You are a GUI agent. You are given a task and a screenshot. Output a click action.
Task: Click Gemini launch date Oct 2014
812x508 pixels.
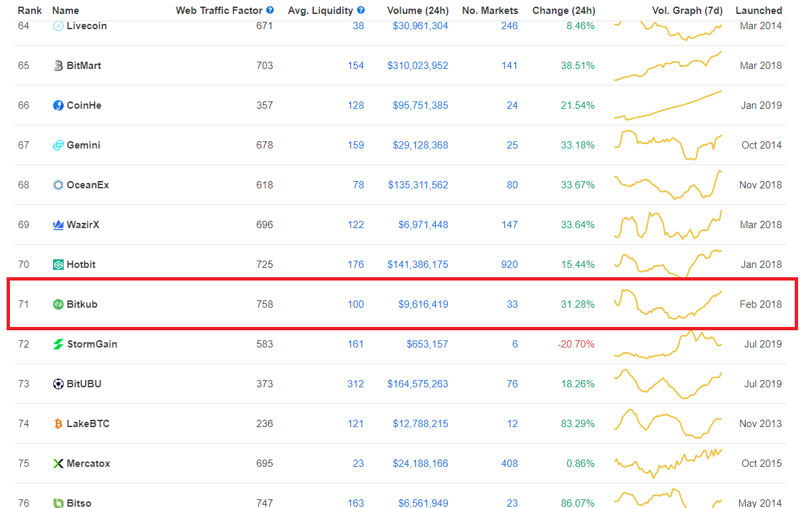[x=762, y=145]
